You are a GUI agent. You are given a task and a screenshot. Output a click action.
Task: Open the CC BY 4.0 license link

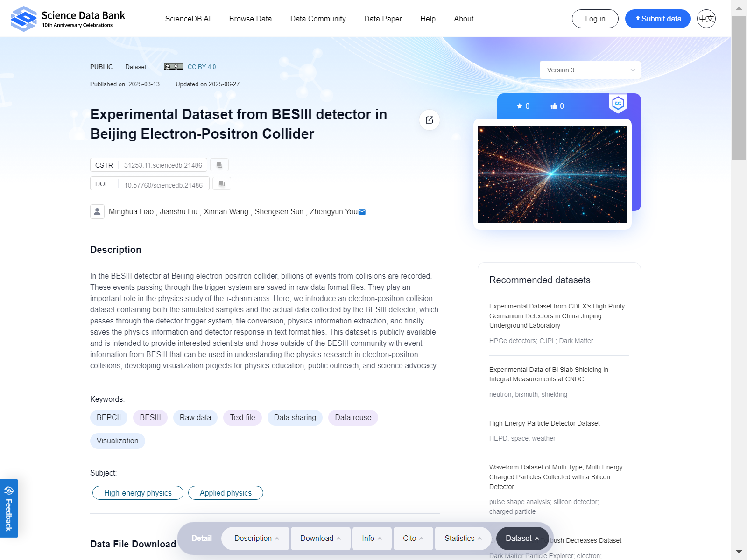pyautogui.click(x=202, y=67)
